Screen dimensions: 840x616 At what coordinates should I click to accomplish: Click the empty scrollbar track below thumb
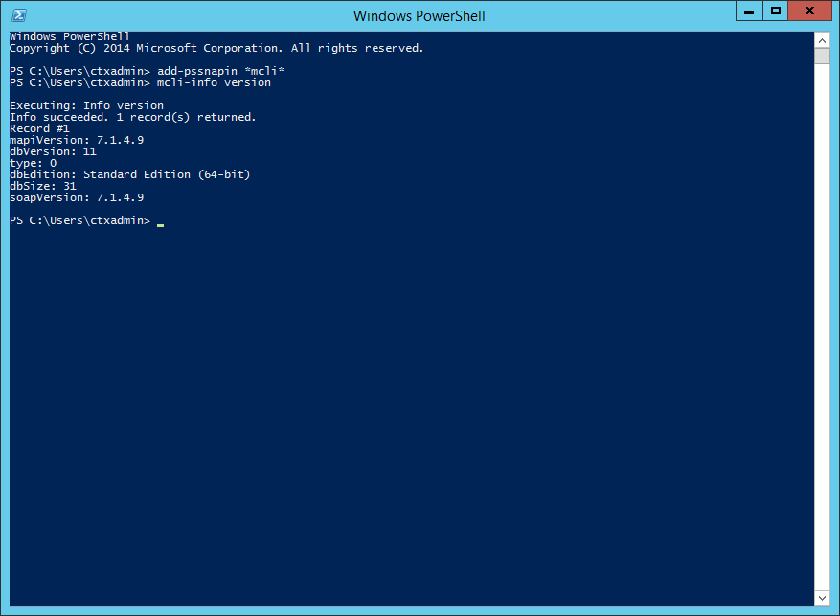(822, 326)
